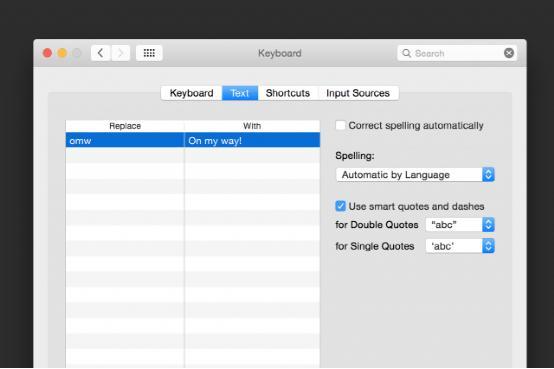Image resolution: width=554 pixels, height=369 pixels.
Task: Open the Single Quotes style dropdown
Action: (460, 246)
